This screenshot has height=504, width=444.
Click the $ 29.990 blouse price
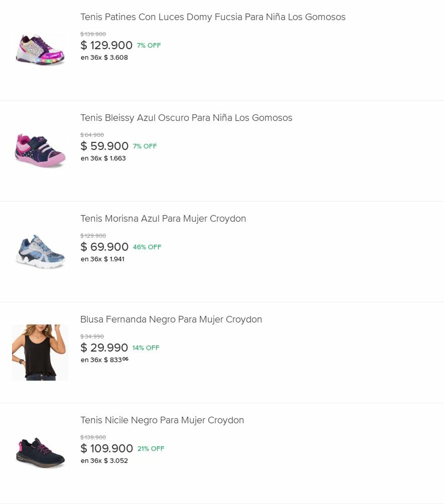pos(104,348)
